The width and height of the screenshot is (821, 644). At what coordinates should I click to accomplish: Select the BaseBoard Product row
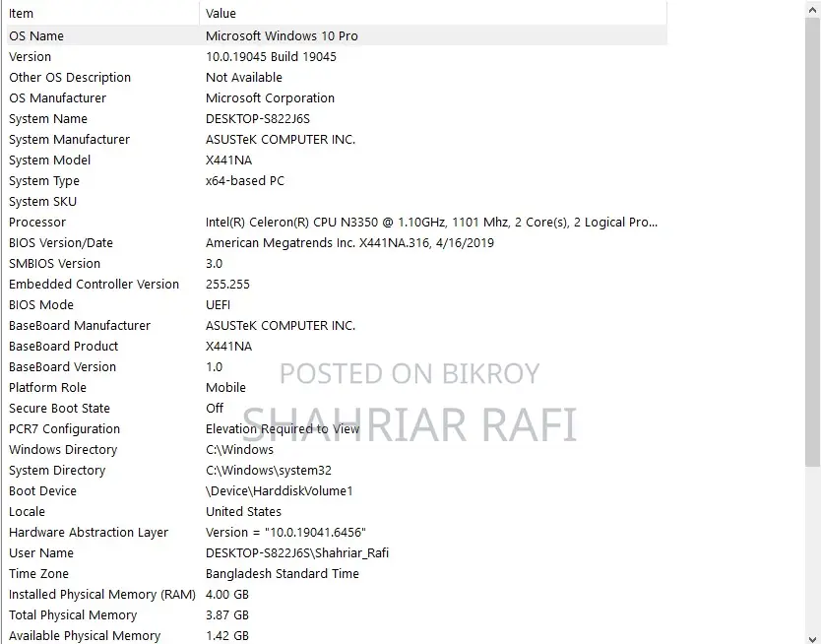336,346
